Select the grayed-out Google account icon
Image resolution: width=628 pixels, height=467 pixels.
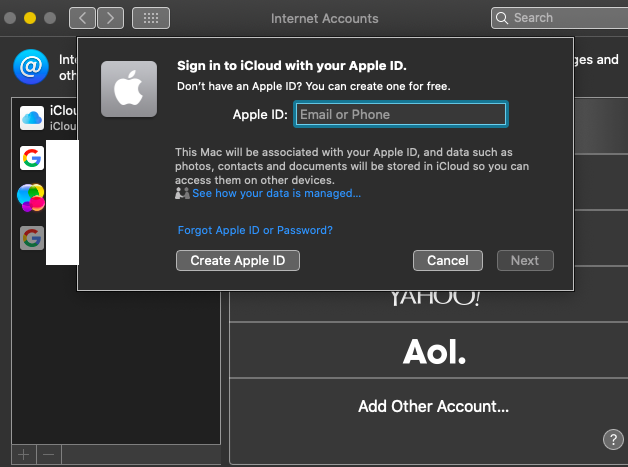click(x=32, y=238)
